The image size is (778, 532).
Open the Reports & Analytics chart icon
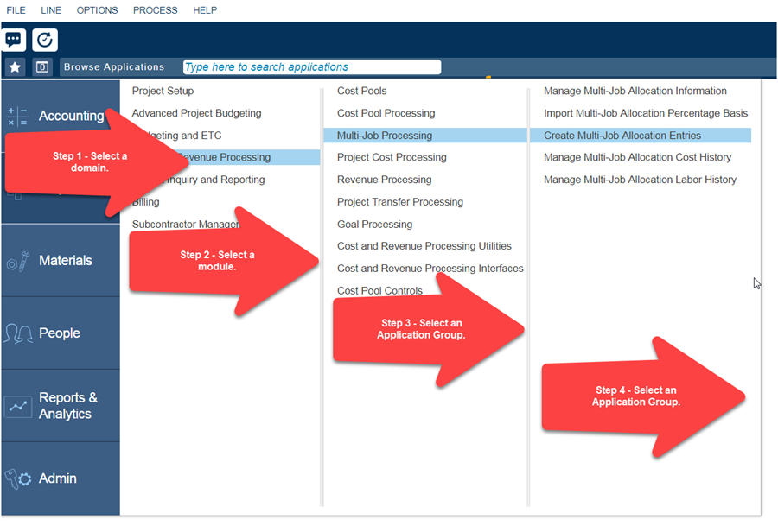pyautogui.click(x=18, y=406)
